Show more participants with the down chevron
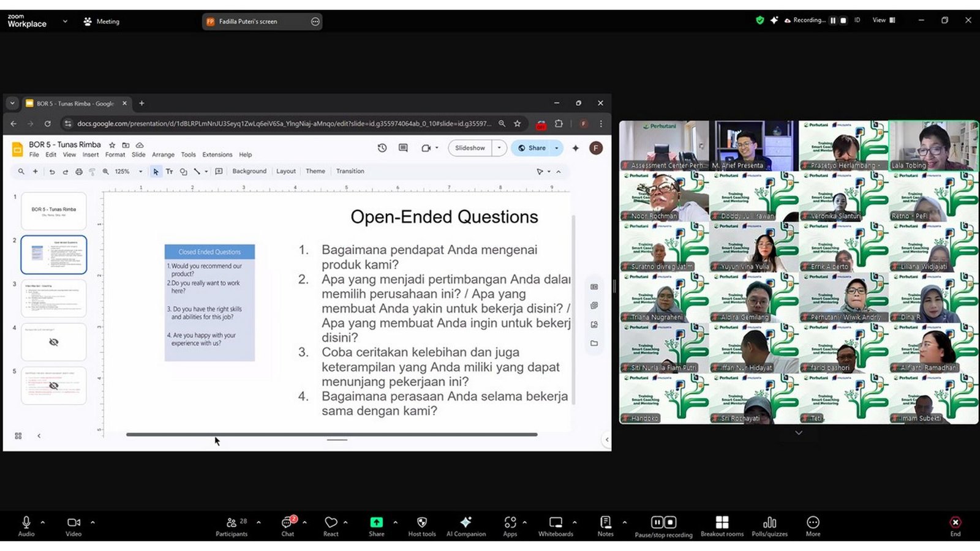This screenshot has width=980, height=551. coord(799,433)
